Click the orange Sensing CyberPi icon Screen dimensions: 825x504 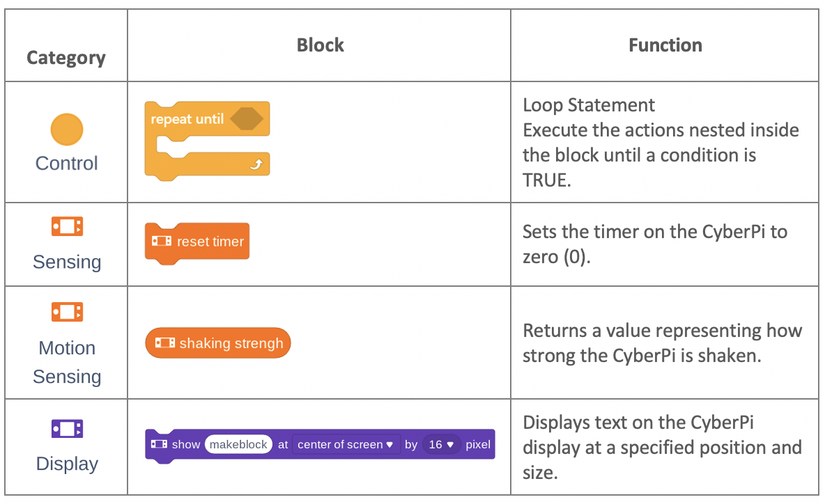point(67,226)
